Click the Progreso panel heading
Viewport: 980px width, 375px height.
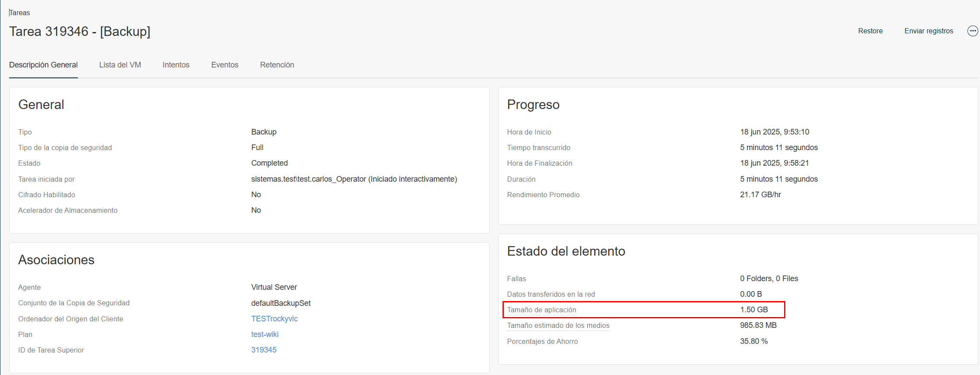click(533, 105)
